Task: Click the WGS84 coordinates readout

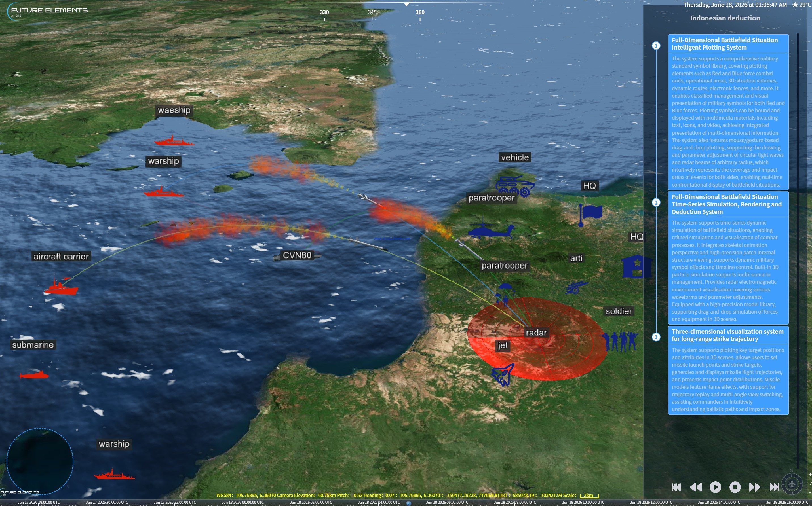Action: 246,495
